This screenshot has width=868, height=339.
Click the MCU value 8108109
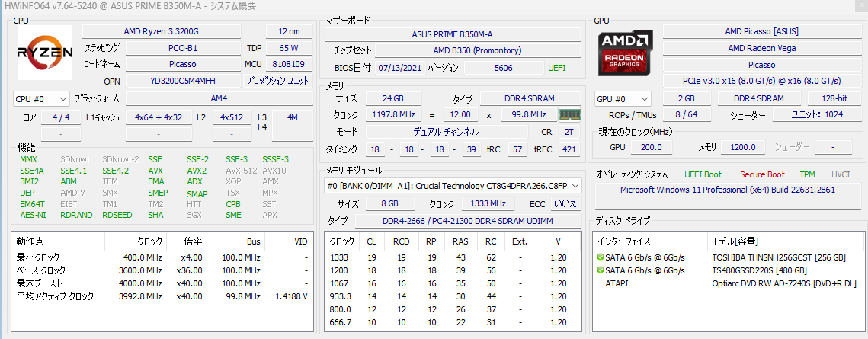[289, 64]
